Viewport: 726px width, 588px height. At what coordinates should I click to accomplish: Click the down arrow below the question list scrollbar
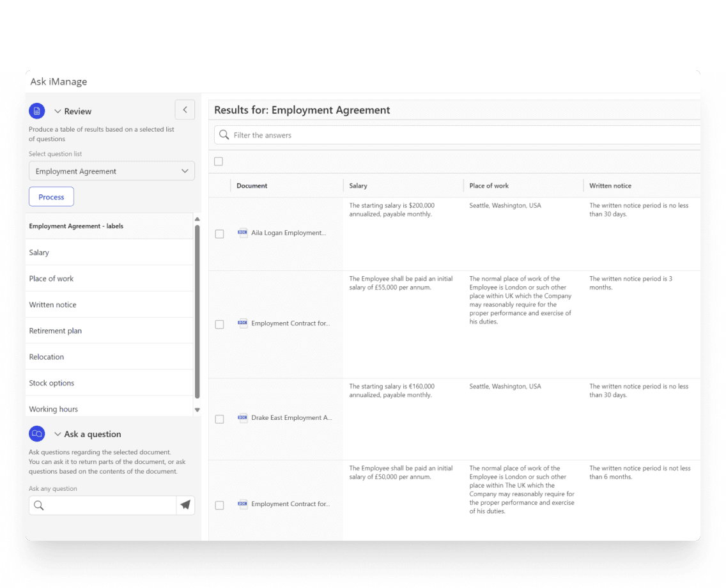pyautogui.click(x=197, y=409)
